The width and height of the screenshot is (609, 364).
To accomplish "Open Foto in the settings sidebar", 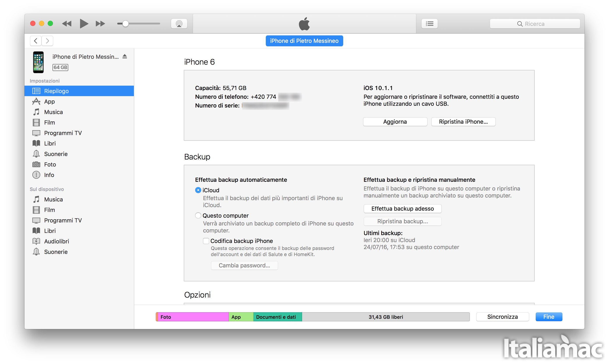I will coord(79,164).
